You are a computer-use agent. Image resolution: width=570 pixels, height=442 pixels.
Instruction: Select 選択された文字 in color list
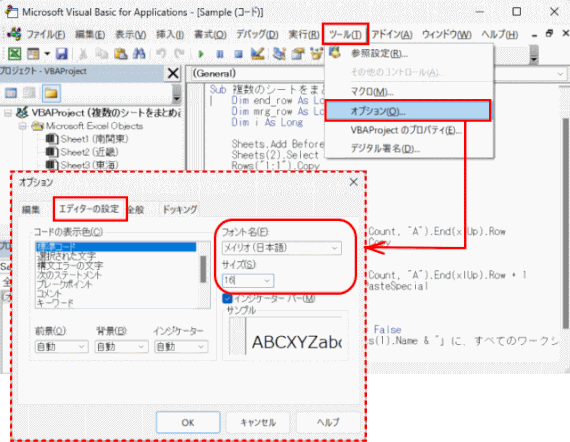point(67,256)
